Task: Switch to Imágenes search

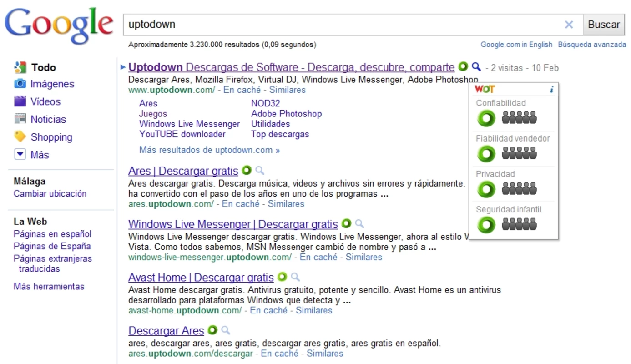Action: [52, 84]
